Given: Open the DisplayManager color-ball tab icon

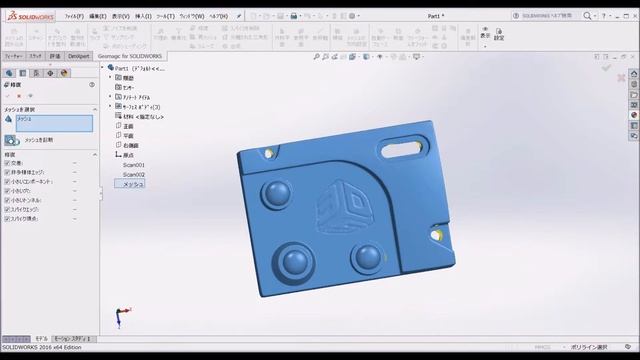Looking at the screenshot, I should [x=64, y=73].
